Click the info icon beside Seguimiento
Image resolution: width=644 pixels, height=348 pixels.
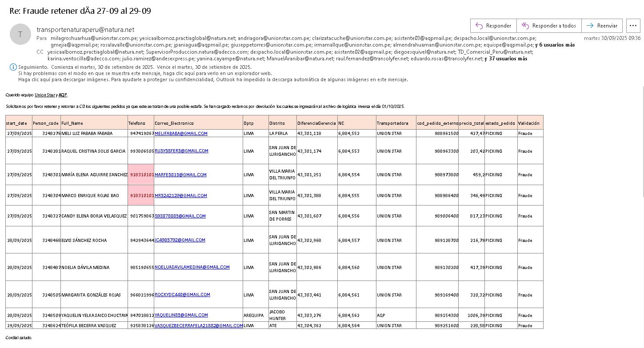click(13, 67)
